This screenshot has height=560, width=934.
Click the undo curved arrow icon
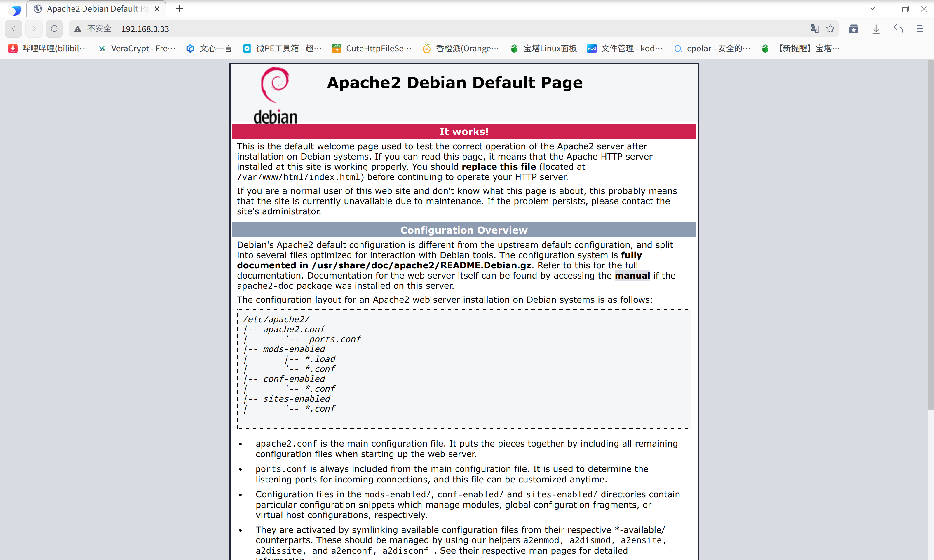click(x=898, y=29)
